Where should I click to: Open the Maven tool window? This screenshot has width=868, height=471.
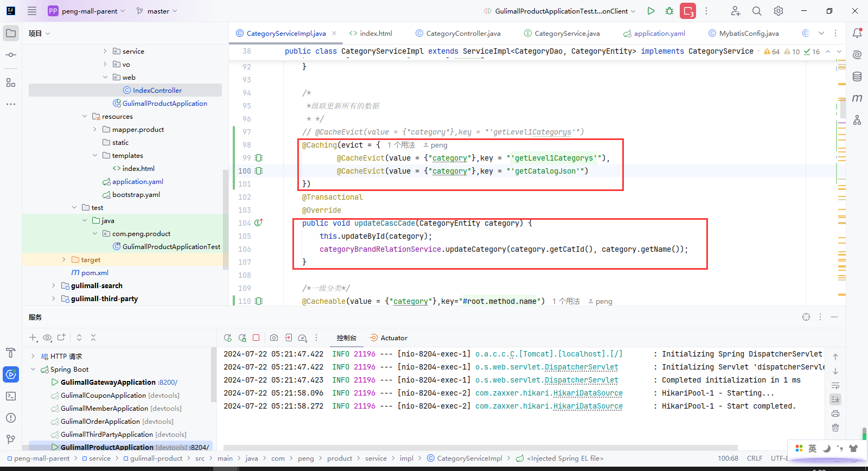tap(857, 98)
